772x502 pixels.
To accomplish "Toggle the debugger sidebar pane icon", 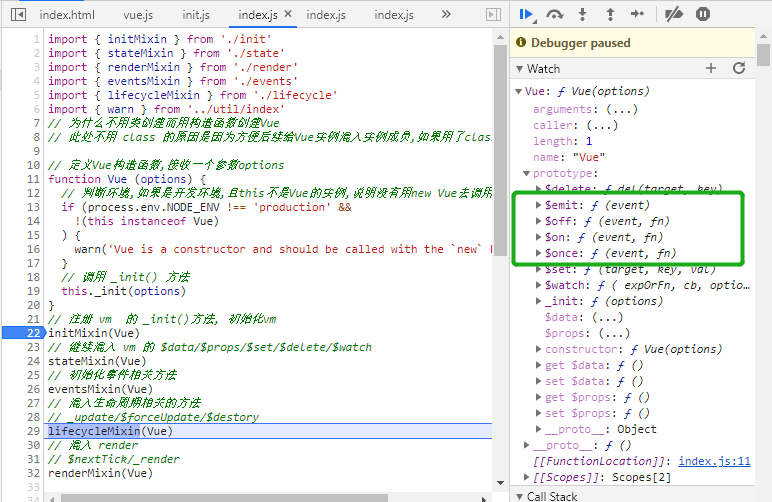I will tap(493, 15).
